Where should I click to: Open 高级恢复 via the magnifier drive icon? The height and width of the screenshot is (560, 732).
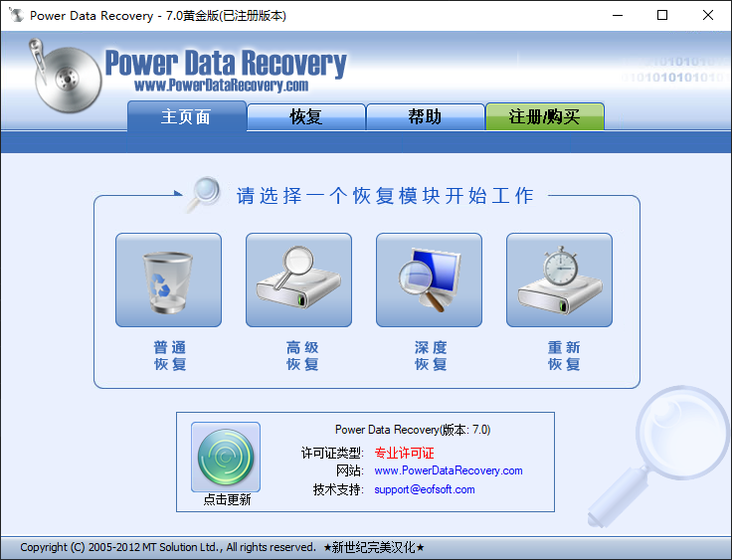(298, 280)
